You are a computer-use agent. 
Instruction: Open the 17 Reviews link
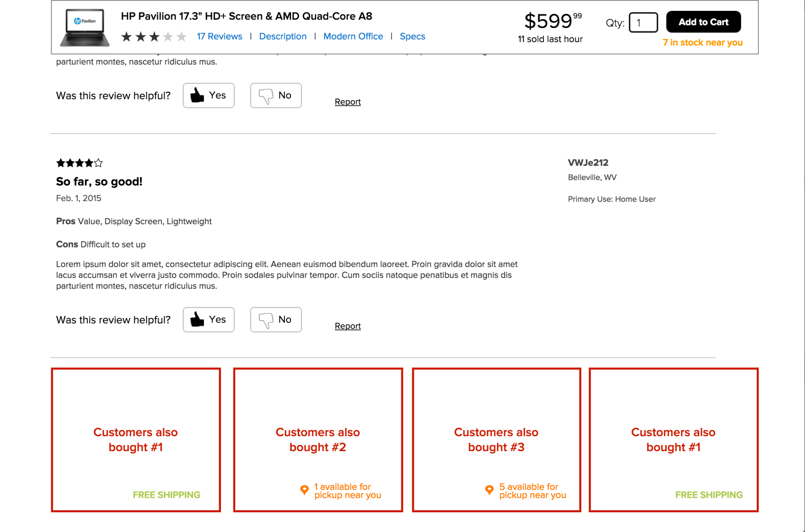(219, 36)
